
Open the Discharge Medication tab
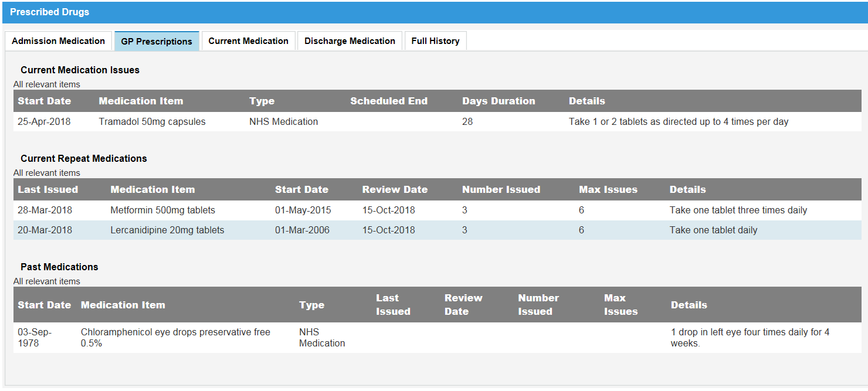(350, 41)
